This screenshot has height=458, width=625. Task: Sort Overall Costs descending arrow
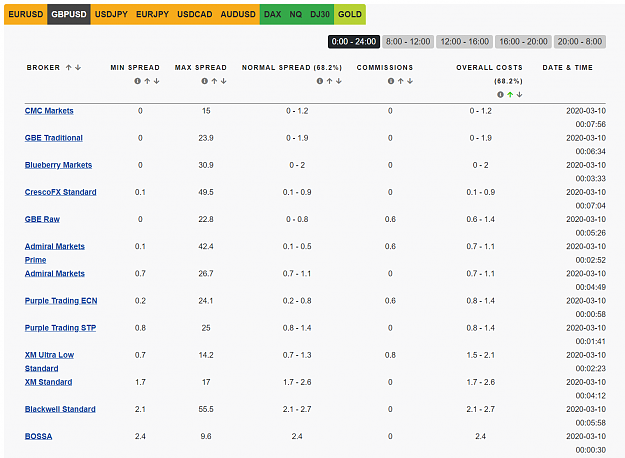[519, 94]
